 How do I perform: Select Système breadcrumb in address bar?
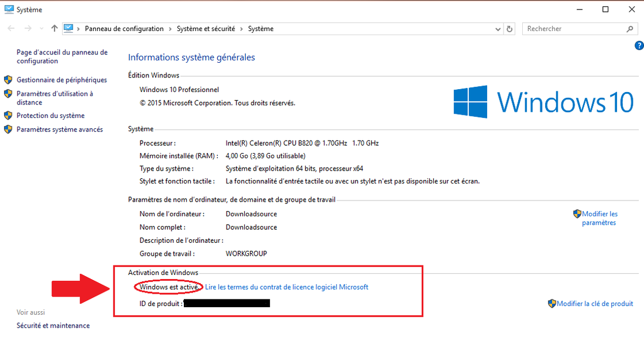tap(261, 29)
